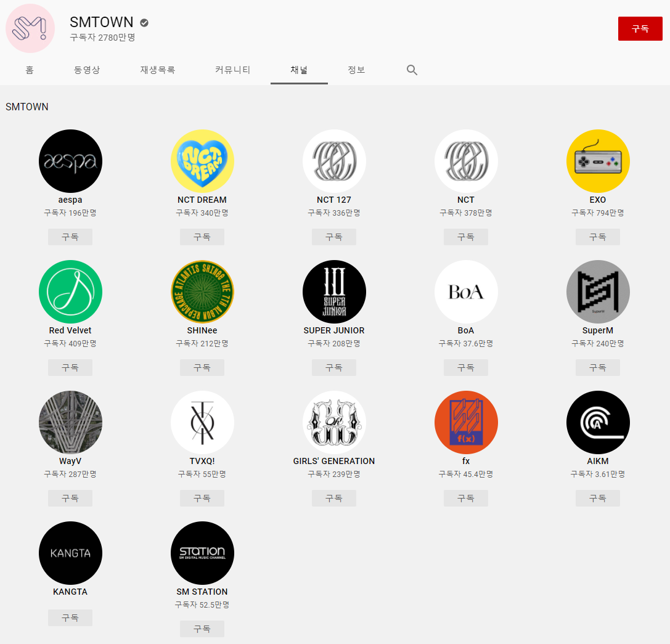Subscribe to SMTOWN with red 구독 button
This screenshot has width=670, height=644.
[x=640, y=28]
